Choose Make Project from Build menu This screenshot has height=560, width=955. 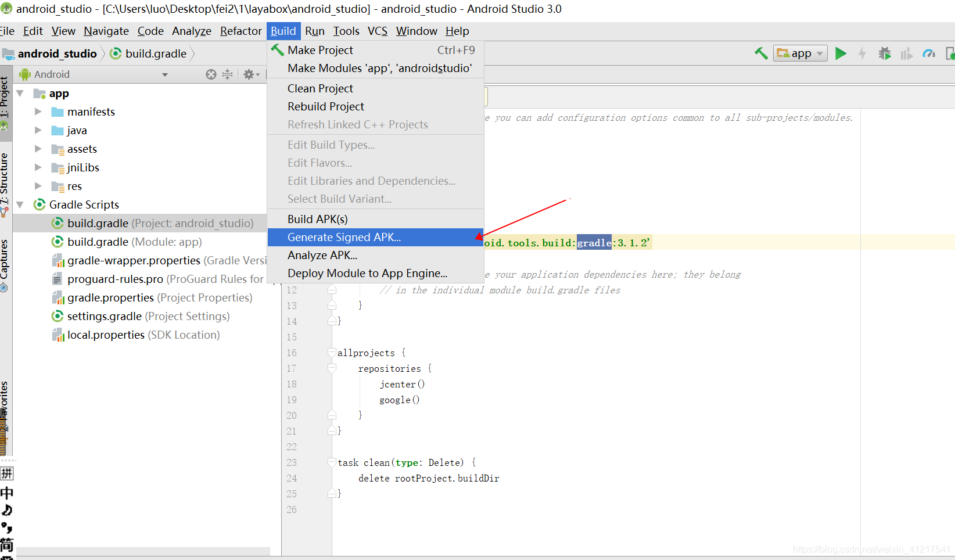(375, 50)
